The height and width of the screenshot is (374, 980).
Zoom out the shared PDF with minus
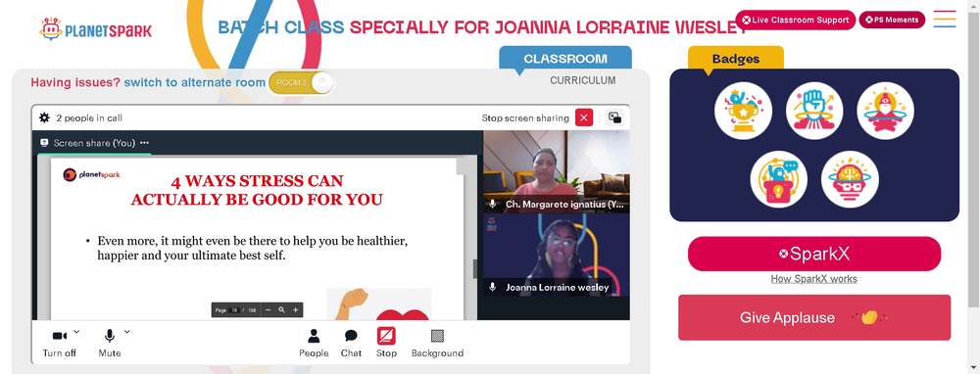point(269,309)
